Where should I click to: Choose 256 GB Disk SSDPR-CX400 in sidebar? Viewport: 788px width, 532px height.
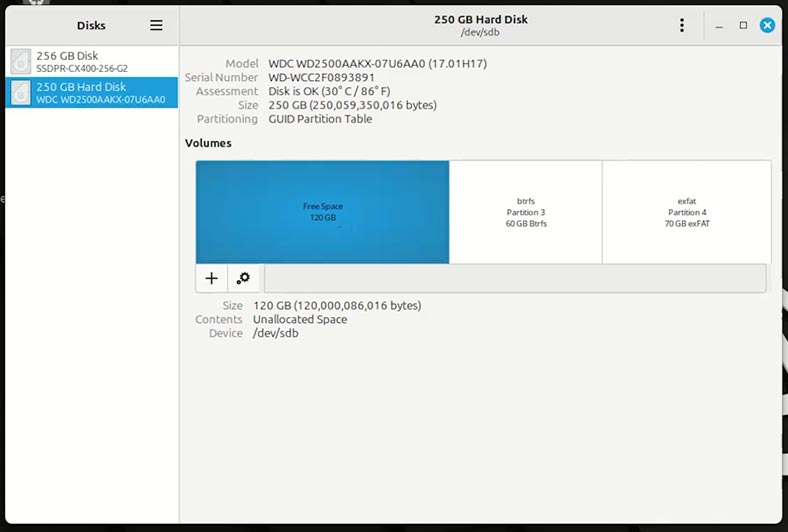[91, 61]
